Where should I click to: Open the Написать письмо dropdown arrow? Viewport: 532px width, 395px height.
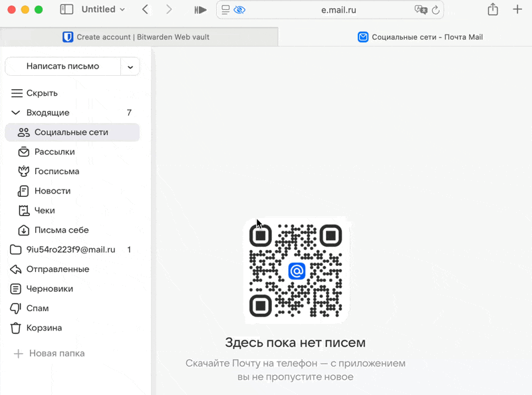pyautogui.click(x=130, y=66)
